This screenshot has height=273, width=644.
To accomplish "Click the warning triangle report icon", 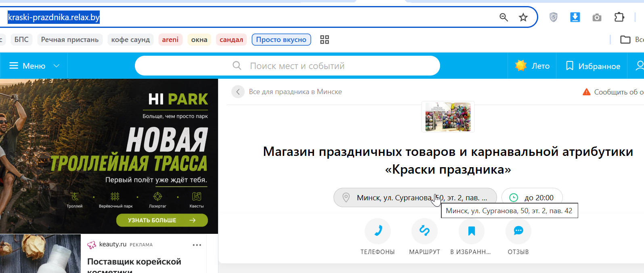I will [587, 92].
